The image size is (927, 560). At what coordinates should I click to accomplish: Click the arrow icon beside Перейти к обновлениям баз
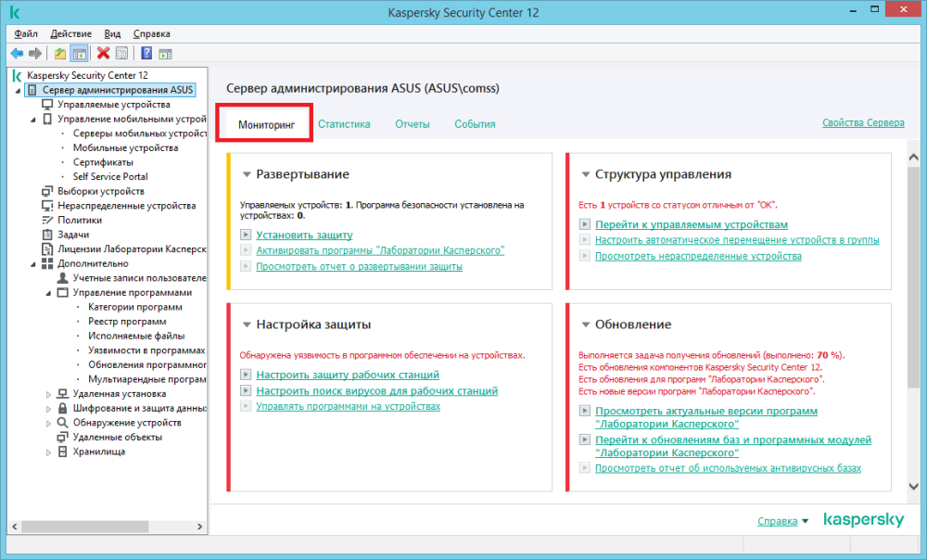click(x=585, y=439)
